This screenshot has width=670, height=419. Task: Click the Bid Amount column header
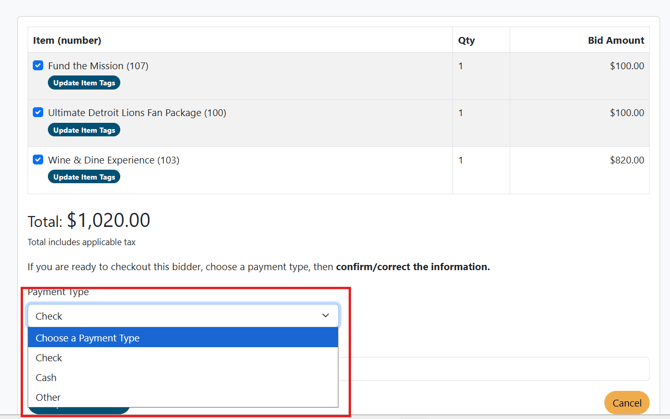pos(615,41)
